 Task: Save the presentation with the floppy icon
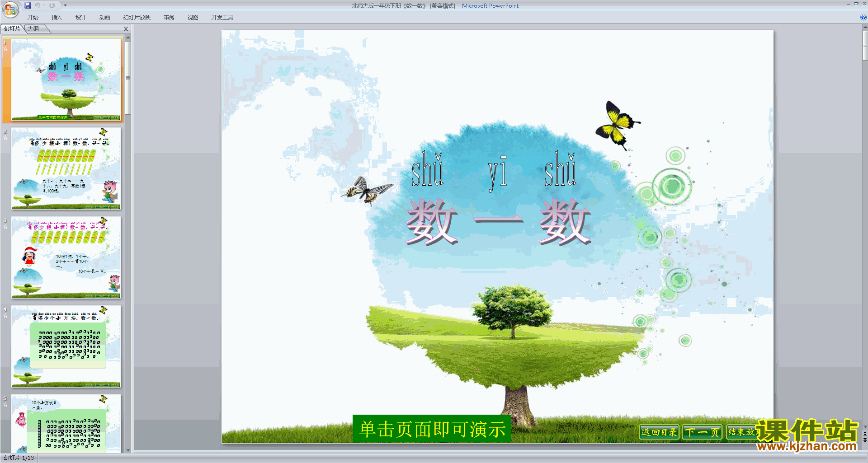pos(28,5)
